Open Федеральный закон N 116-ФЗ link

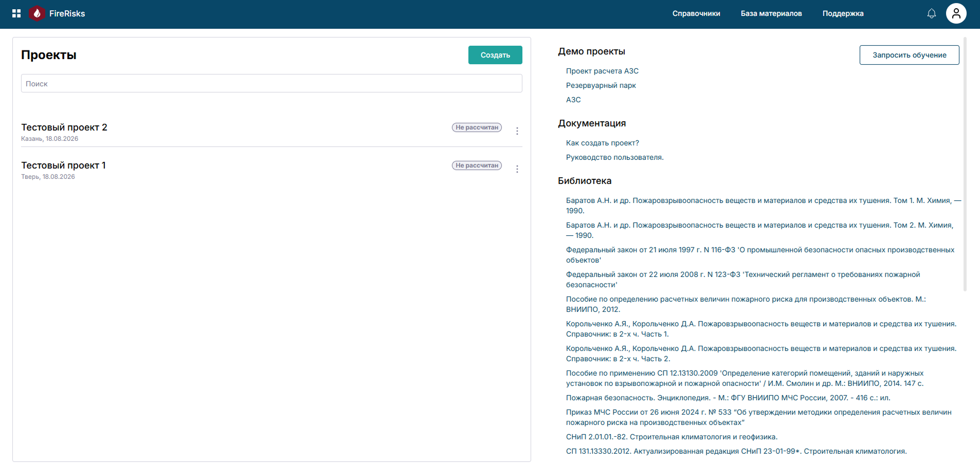point(760,255)
